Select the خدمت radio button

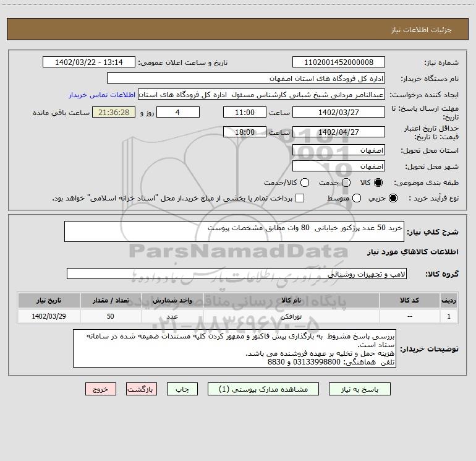pos(346,183)
